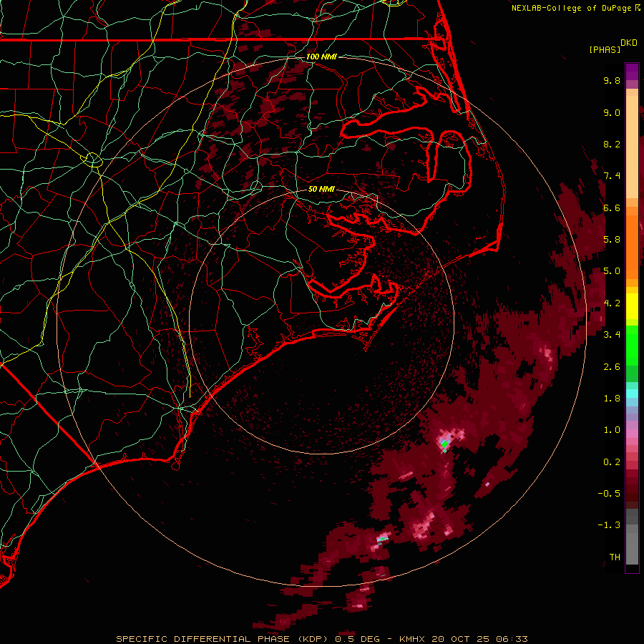Screen dimensions: 644x644
Task: Click the -0.5 scale value
Action: (x=609, y=494)
